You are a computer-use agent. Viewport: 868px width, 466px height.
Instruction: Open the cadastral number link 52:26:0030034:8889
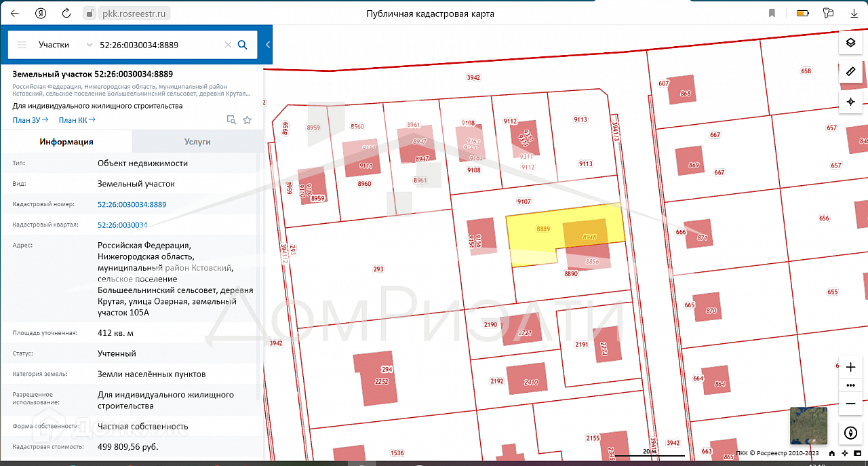click(x=132, y=204)
